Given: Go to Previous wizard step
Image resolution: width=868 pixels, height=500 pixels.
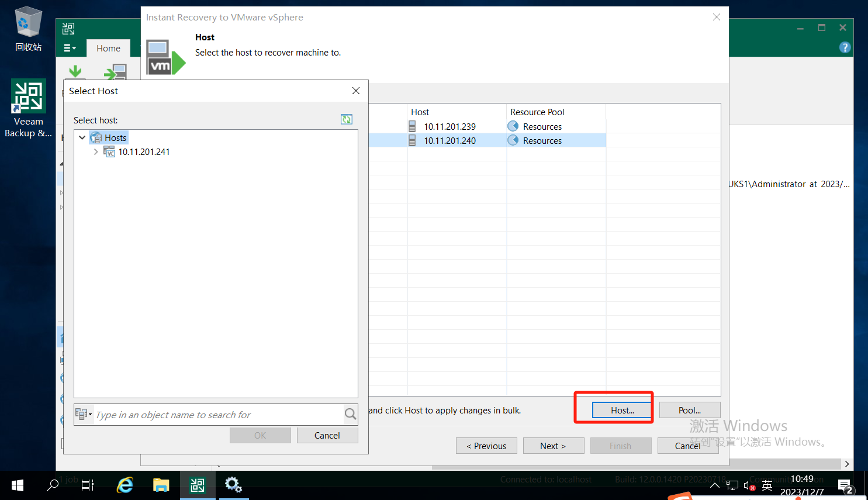Looking at the screenshot, I should [x=486, y=446].
